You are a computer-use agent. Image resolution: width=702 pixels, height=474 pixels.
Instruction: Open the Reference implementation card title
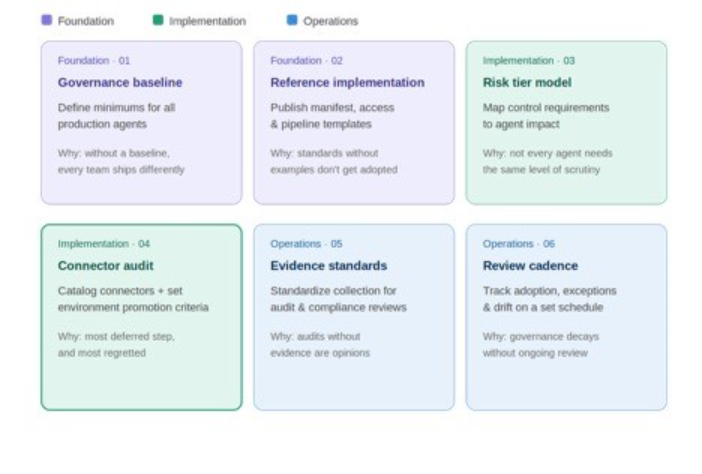click(x=347, y=82)
